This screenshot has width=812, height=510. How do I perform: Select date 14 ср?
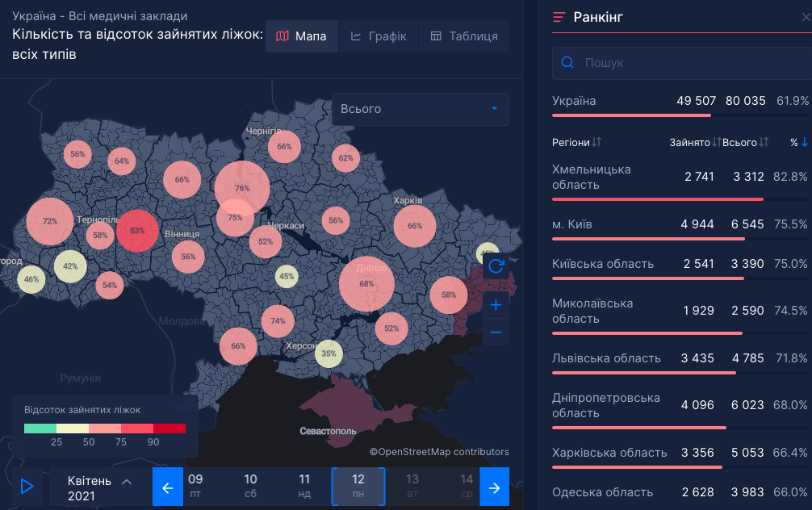coord(467,486)
